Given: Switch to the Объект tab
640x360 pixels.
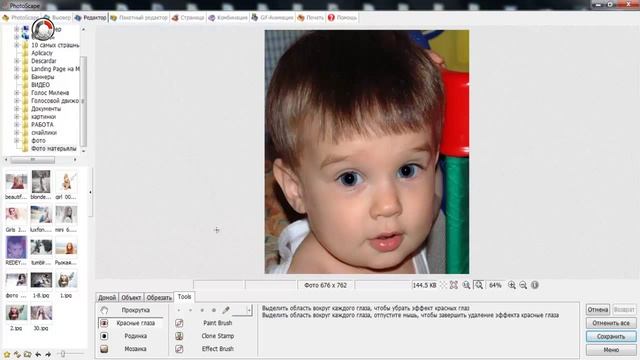Looking at the screenshot, I should pos(131,298).
